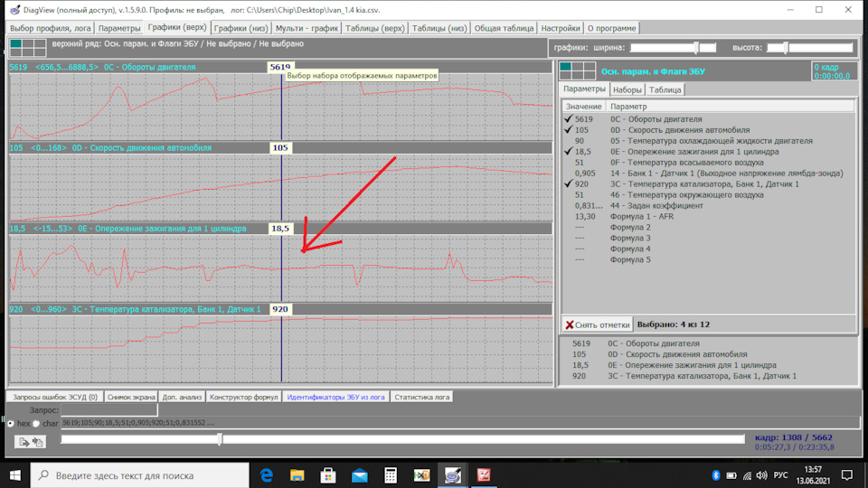The height and width of the screenshot is (488, 868).
Task: Select the hex radio button
Action: (11, 423)
